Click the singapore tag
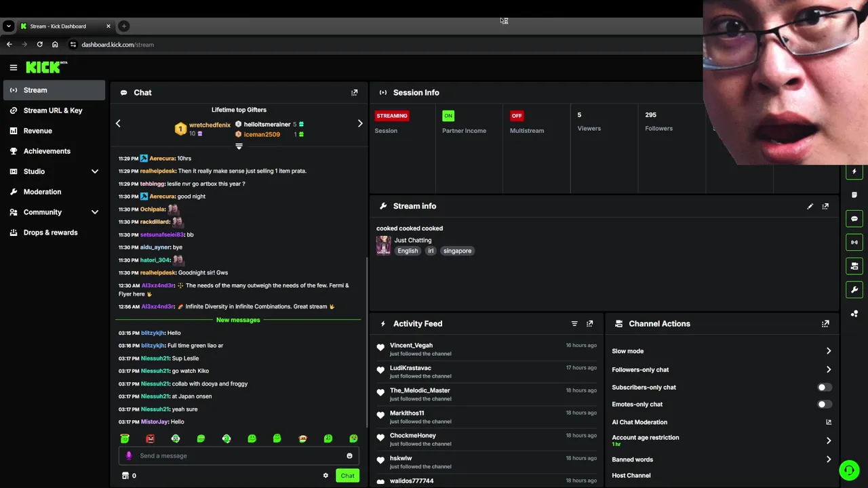The image size is (868, 488). 457,251
